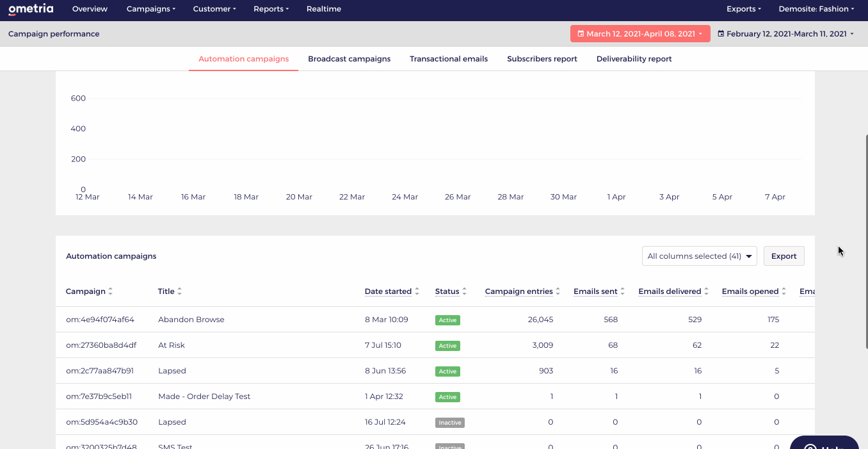868x449 pixels.
Task: Open the Deliverability report tab
Action: (x=634, y=59)
